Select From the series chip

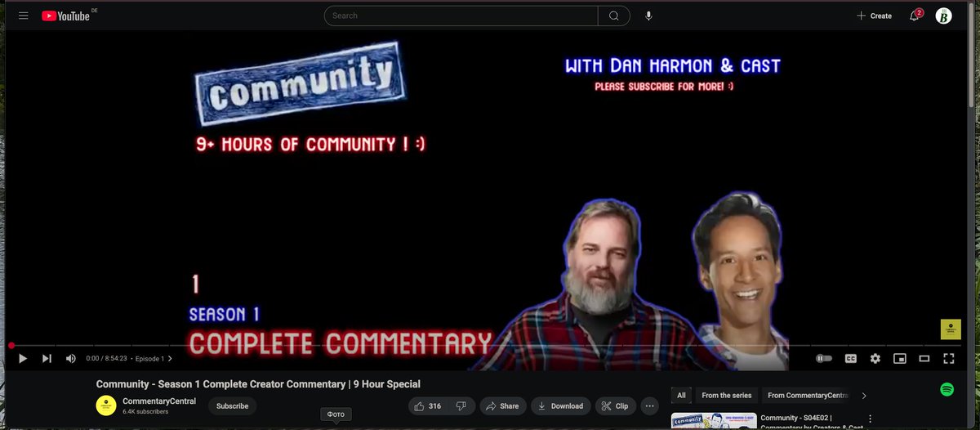(726, 396)
